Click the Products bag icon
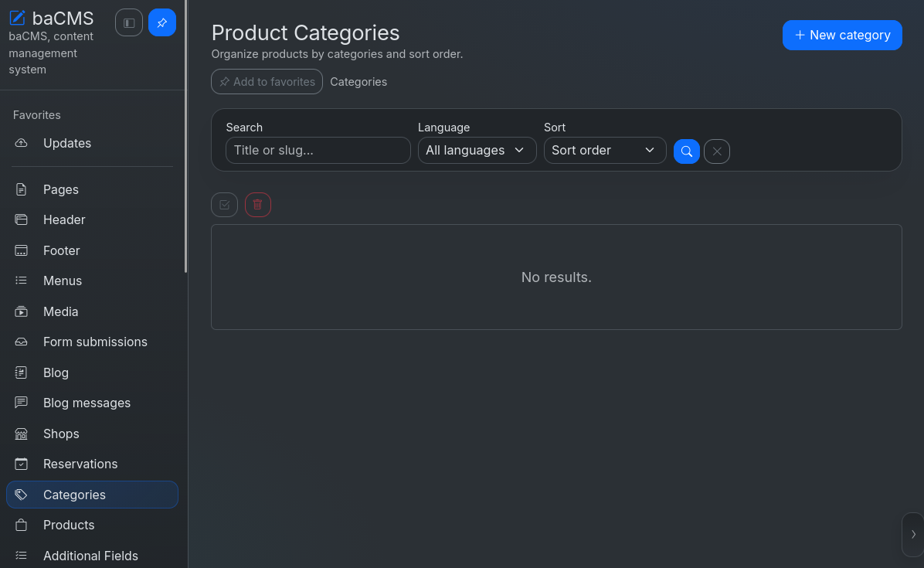Viewport: 924px width, 568px height. pos(21,525)
